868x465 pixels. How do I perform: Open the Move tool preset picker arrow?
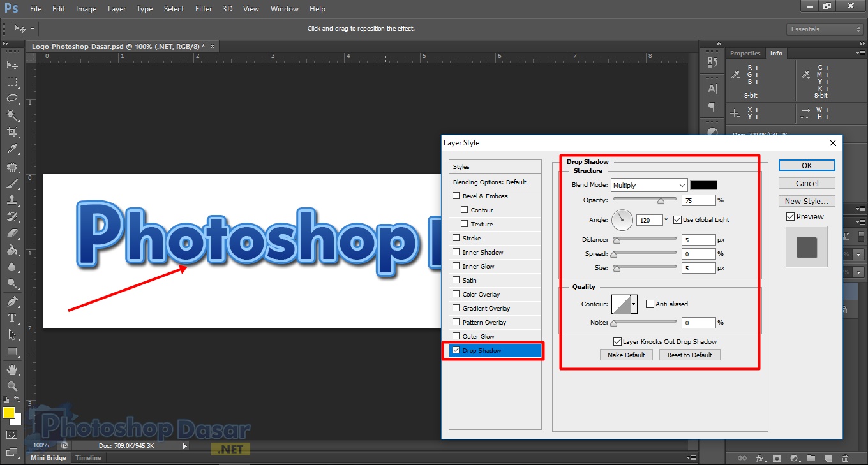[x=33, y=29]
